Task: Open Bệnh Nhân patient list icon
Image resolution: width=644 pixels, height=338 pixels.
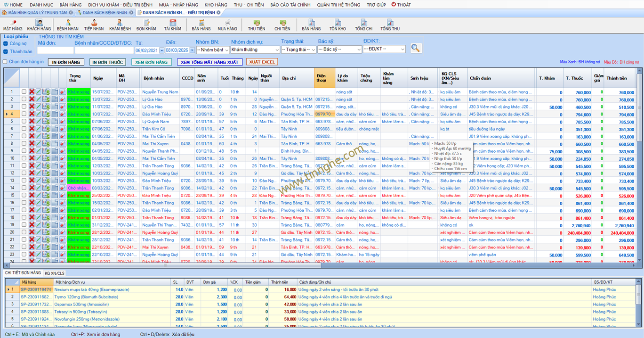Action: pos(67,25)
